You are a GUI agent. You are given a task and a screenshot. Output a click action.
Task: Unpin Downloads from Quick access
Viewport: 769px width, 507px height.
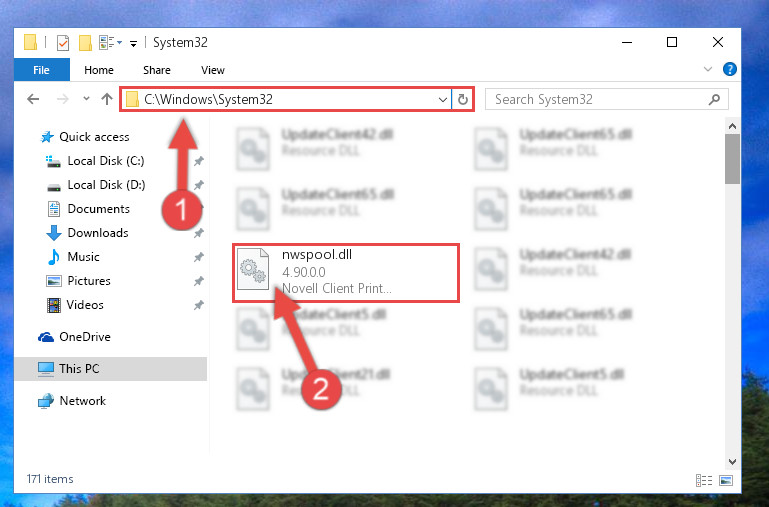pos(198,233)
